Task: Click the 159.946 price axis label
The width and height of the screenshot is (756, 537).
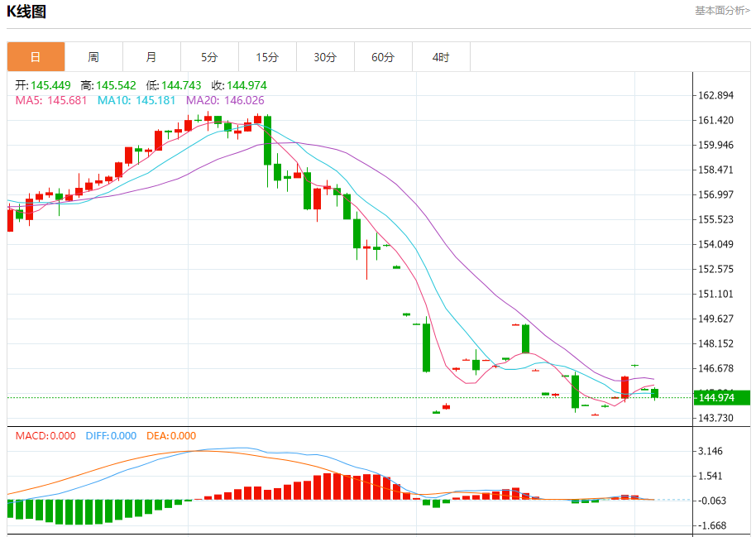Action: 716,146
